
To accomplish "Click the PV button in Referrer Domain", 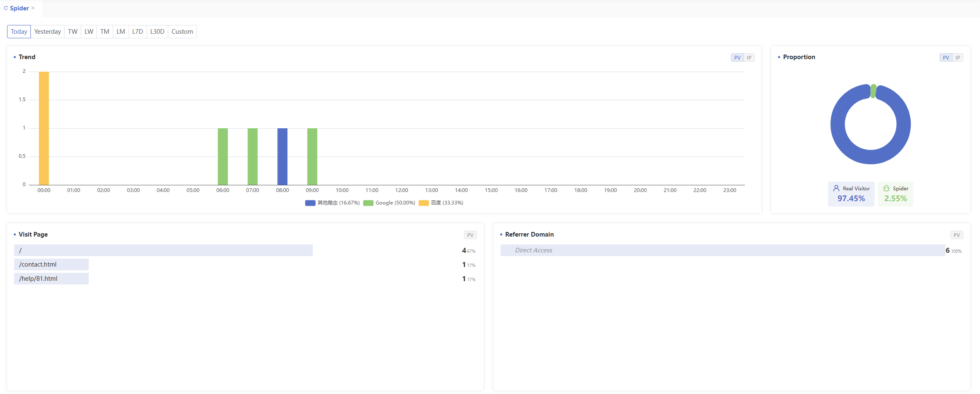I will (x=957, y=235).
